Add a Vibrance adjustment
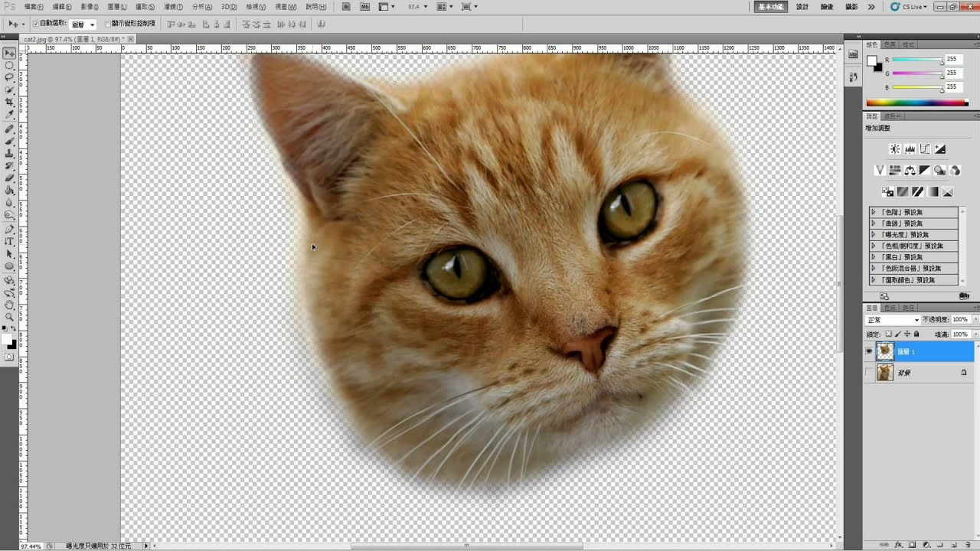This screenshot has height=551, width=980. click(880, 170)
